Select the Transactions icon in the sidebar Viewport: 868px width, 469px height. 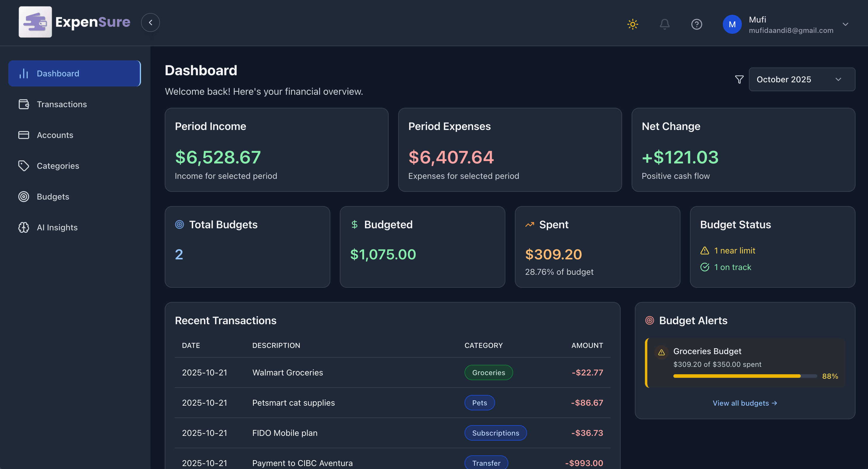click(24, 104)
